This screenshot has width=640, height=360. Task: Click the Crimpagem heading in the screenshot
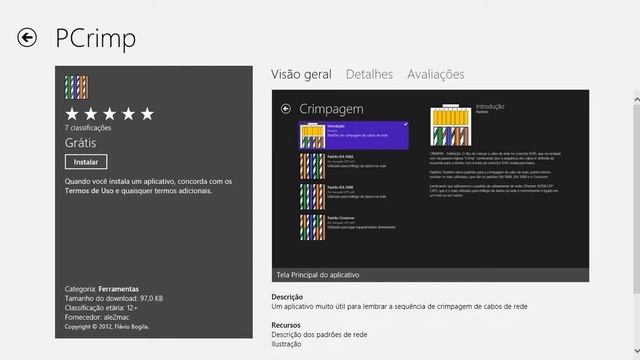tap(331, 109)
